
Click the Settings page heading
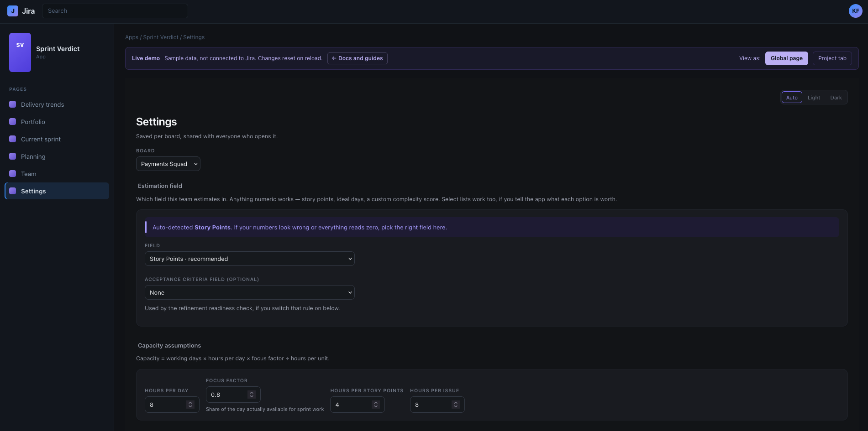156,122
